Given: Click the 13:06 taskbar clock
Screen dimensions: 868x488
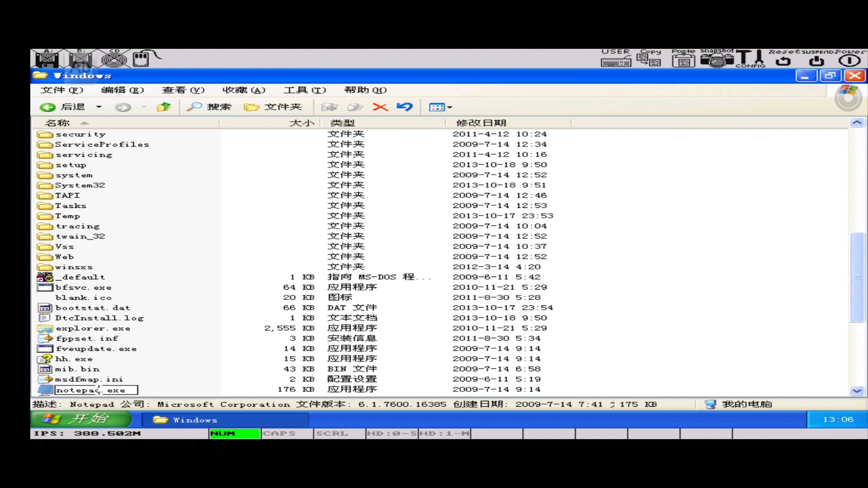Looking at the screenshot, I should point(838,419).
